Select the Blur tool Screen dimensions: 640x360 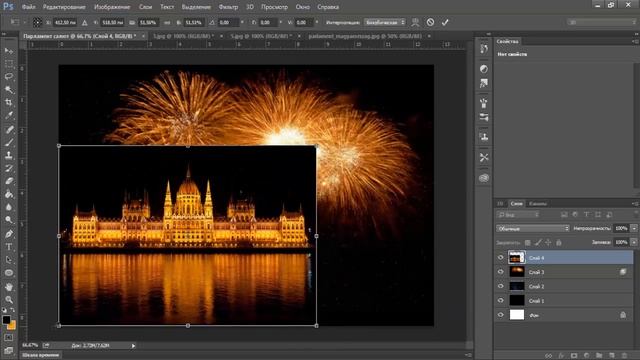[9, 207]
